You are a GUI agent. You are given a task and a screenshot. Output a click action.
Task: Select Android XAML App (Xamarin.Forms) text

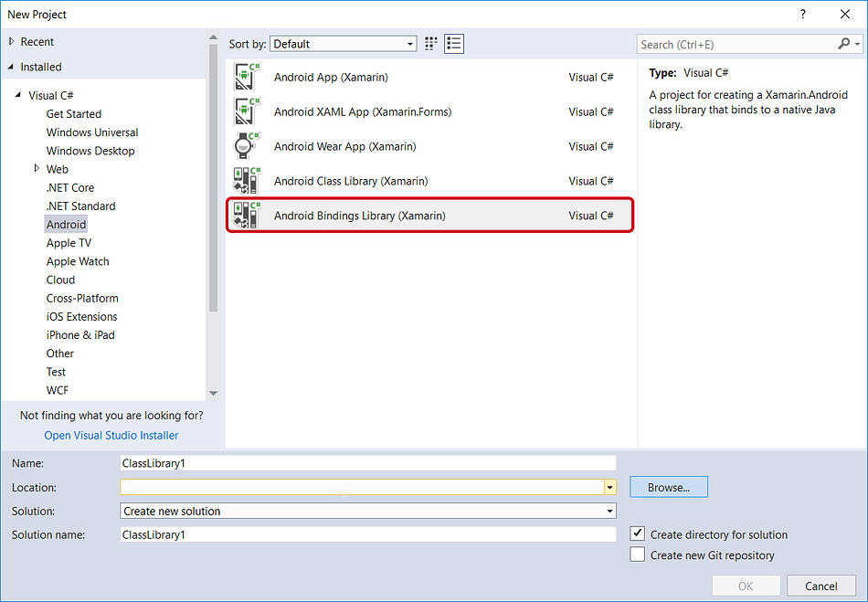tap(363, 111)
